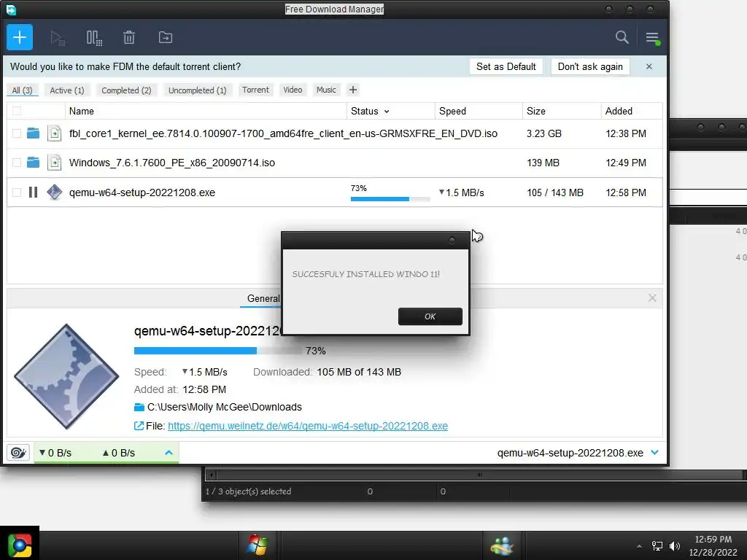
Task: Click the 73% progress bar in qemu row
Action: coord(390,198)
